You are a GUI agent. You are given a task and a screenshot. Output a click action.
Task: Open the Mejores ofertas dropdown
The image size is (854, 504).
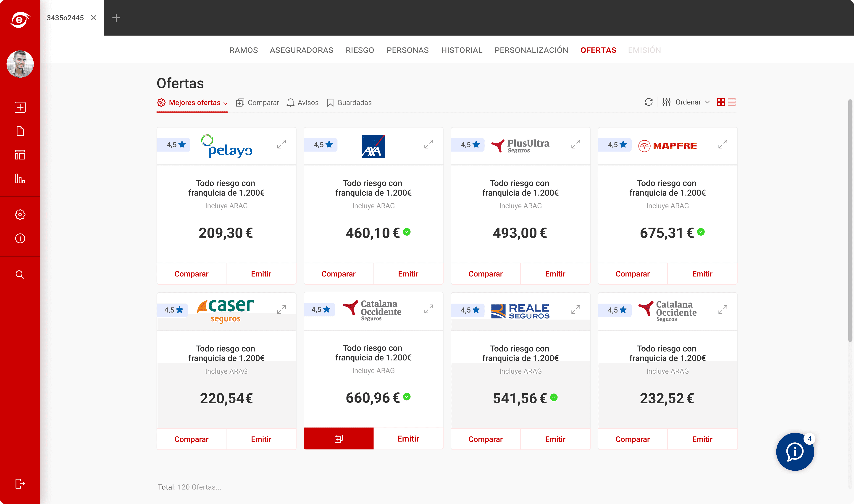click(x=192, y=102)
